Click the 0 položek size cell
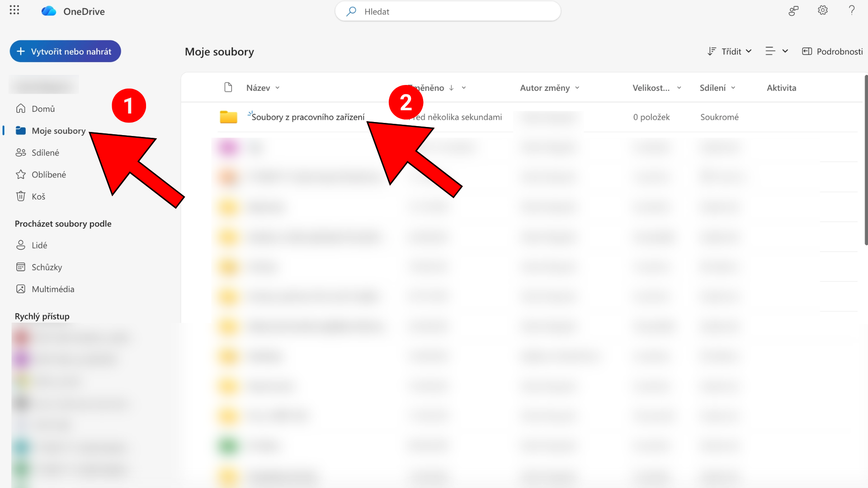Image resolution: width=868 pixels, height=488 pixels. pyautogui.click(x=651, y=117)
